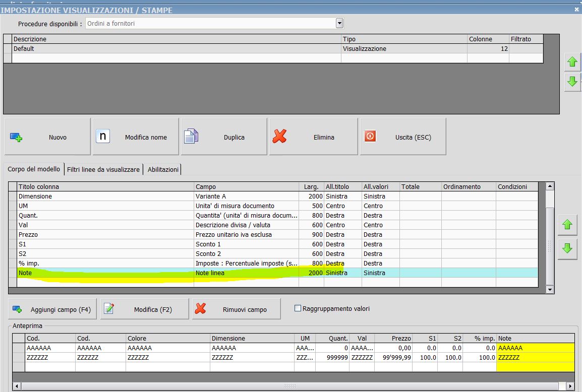Viewport: 582px width, 392px height.
Task: Exit using Uscita (ESC) button
Action: coord(402,137)
